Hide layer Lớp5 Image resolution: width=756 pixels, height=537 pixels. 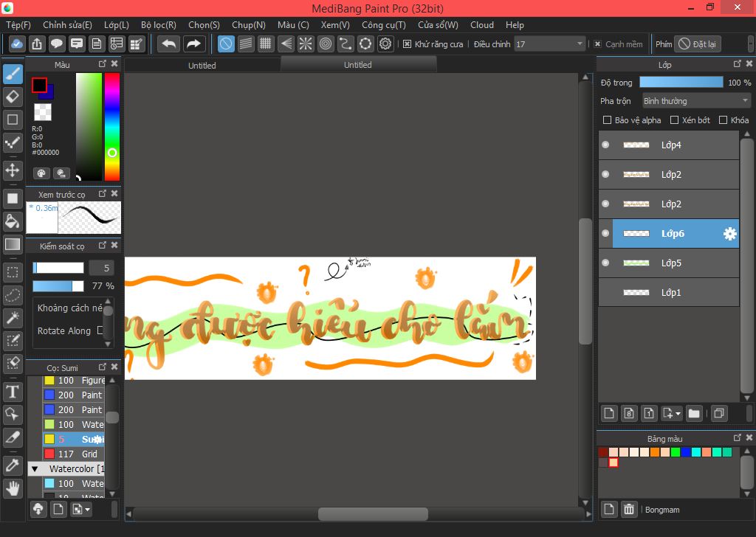(605, 263)
